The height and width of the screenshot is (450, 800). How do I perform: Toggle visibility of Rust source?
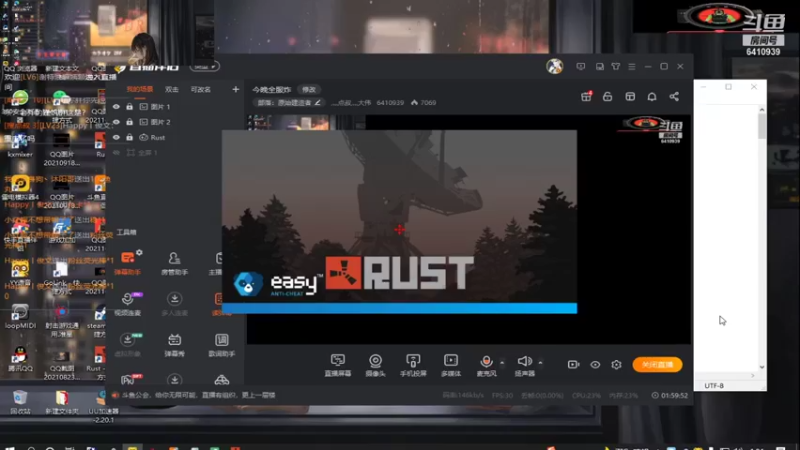(x=116, y=137)
